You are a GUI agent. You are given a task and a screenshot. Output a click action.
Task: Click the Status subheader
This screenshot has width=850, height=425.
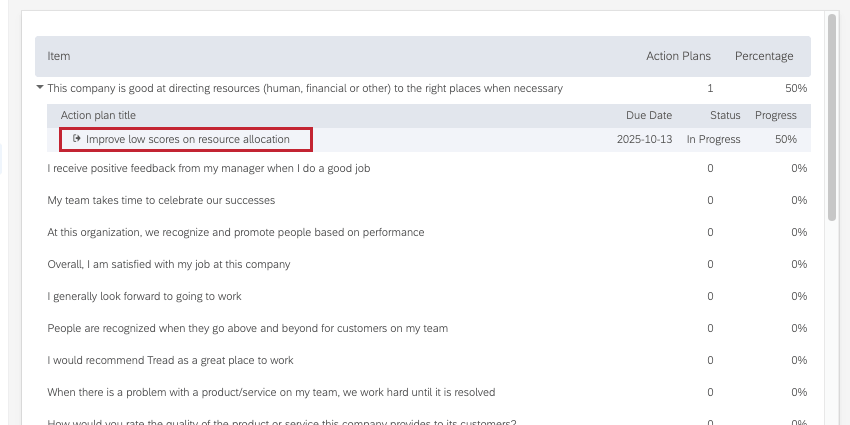coord(725,115)
